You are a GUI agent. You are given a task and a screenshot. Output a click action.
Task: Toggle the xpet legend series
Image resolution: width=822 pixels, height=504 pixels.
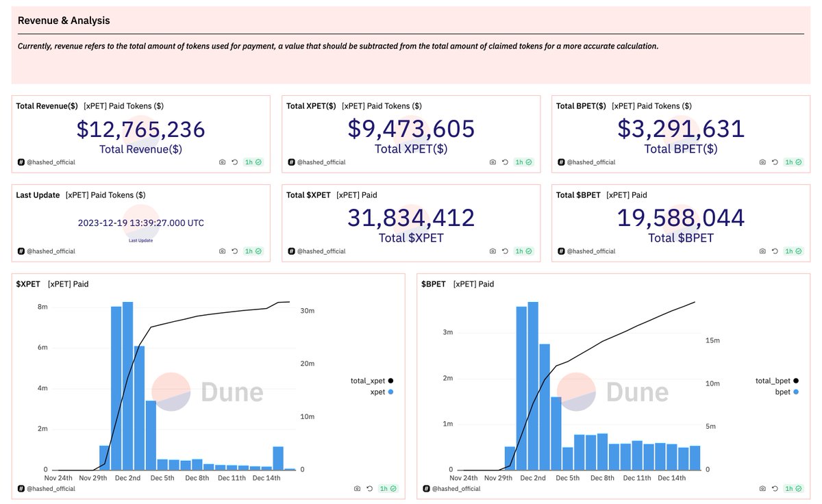tap(382, 392)
